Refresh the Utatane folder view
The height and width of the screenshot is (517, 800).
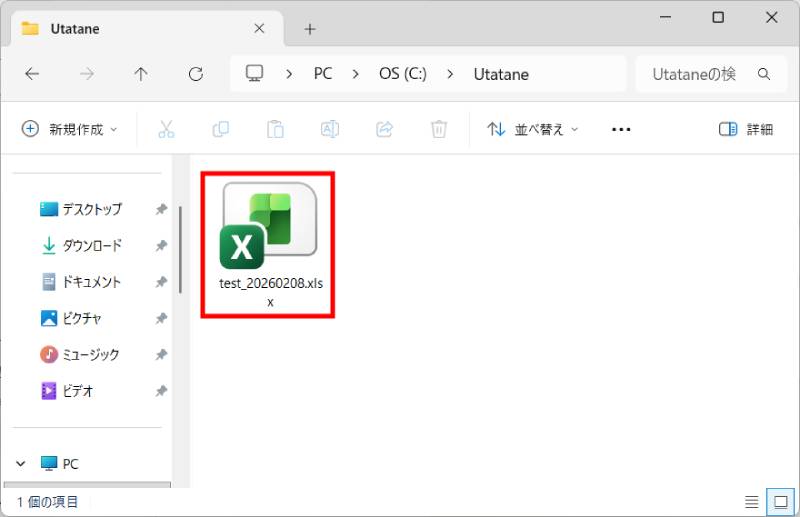(x=196, y=74)
